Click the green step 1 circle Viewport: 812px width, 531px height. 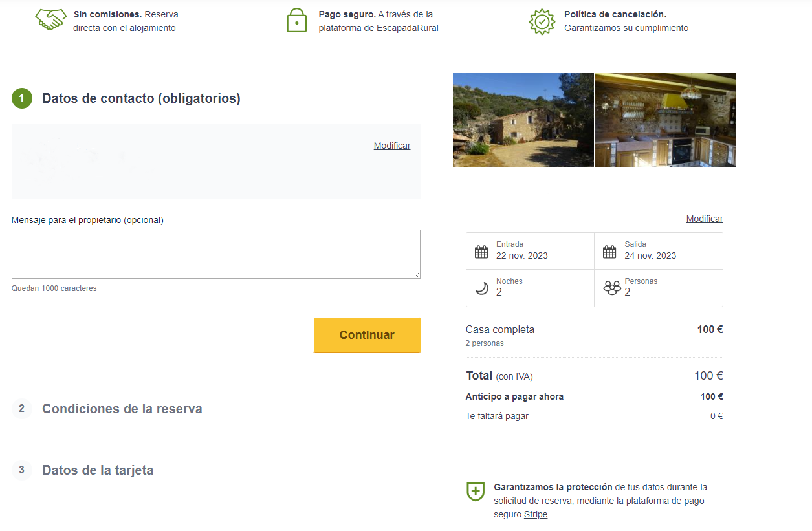(22, 98)
